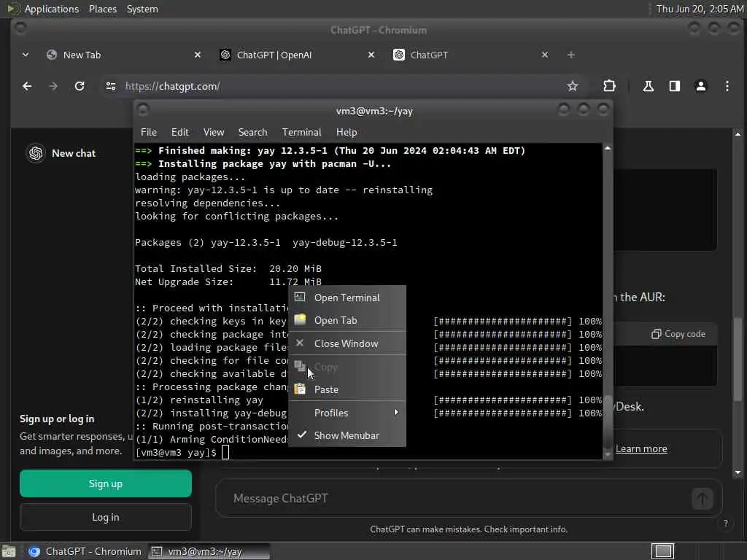Bookmark this page with star icon
The width and height of the screenshot is (747, 560).
[572, 86]
